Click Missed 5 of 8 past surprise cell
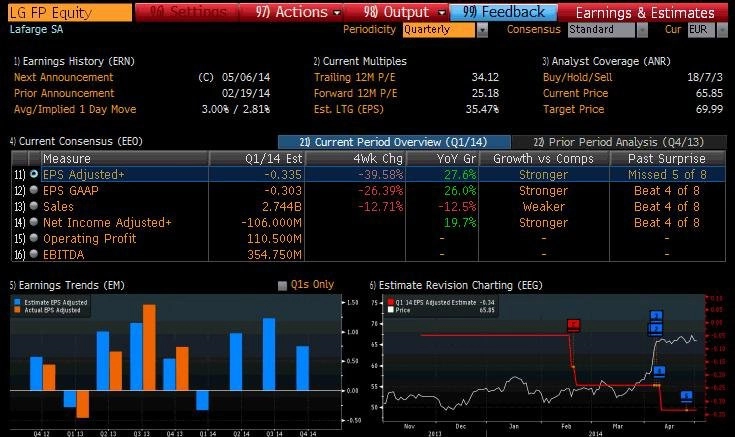 tap(667, 175)
